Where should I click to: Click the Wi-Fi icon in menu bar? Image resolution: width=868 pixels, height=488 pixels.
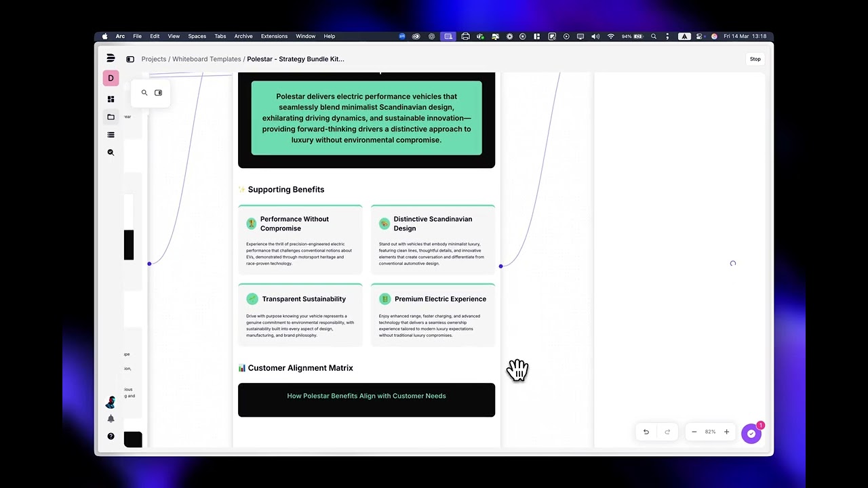[610, 36]
